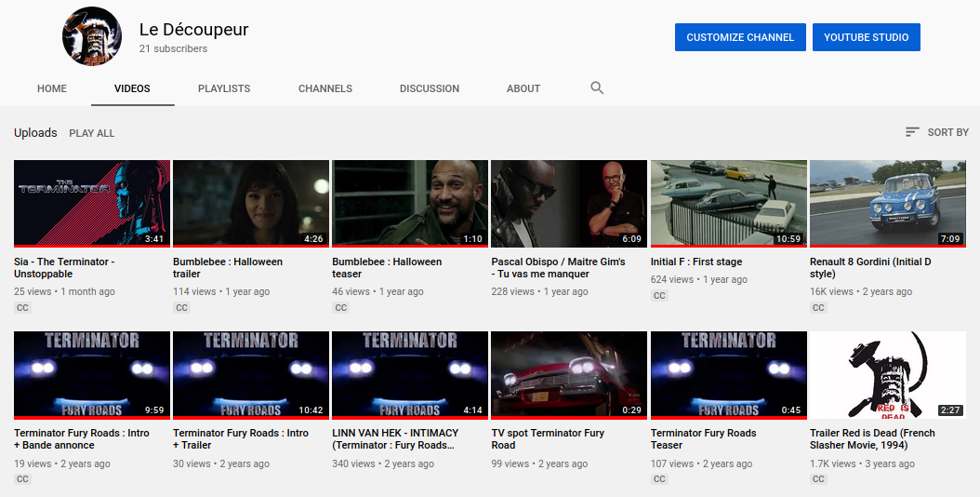Click the '21 subscribers' text
Viewport: 980px width, 497px height.
173,48
